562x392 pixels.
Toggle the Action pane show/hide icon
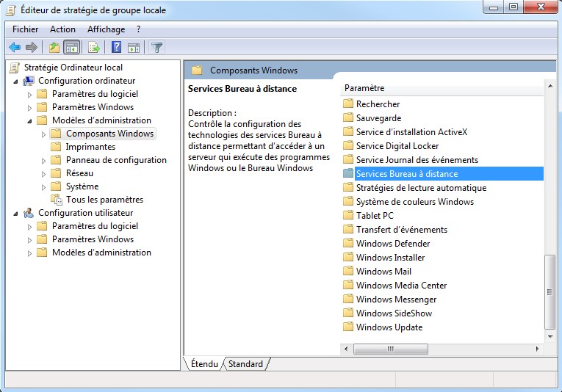134,48
